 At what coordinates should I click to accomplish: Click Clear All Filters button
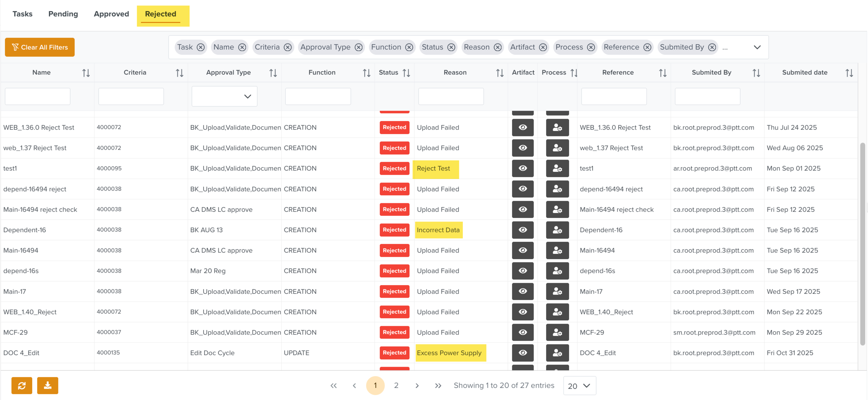pos(40,47)
